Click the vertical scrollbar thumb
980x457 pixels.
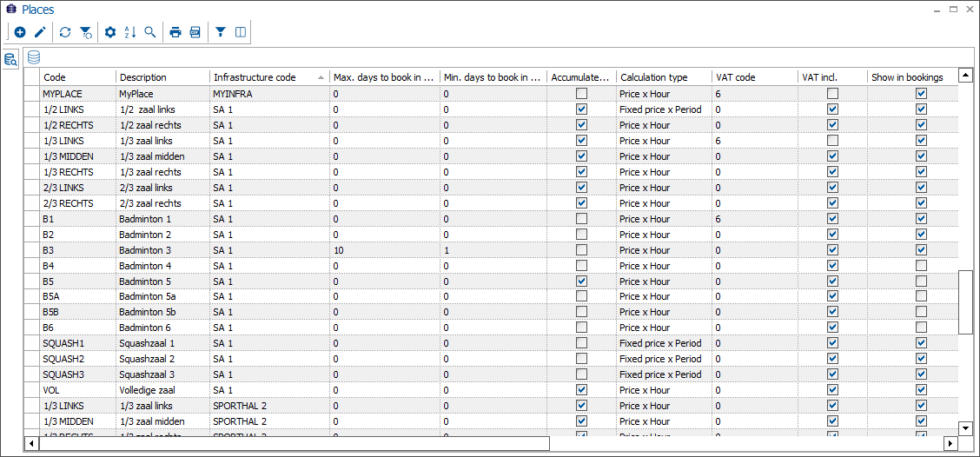tap(965, 302)
